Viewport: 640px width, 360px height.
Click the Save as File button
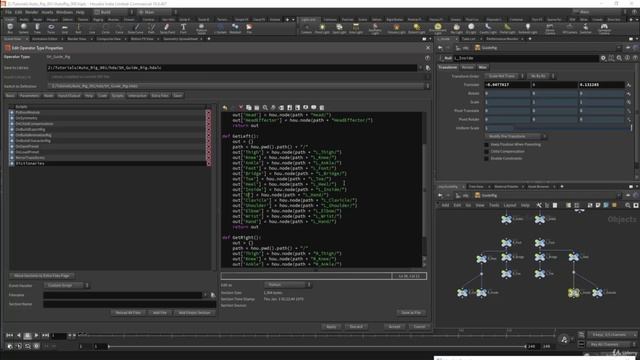point(411,313)
